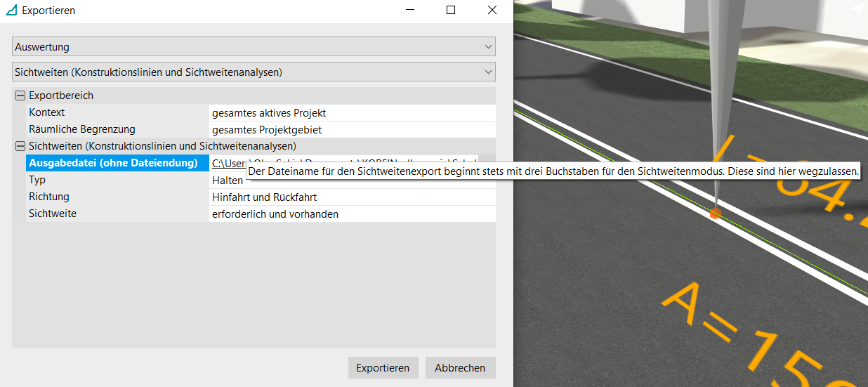Click the orange station marker on road

coord(715,213)
